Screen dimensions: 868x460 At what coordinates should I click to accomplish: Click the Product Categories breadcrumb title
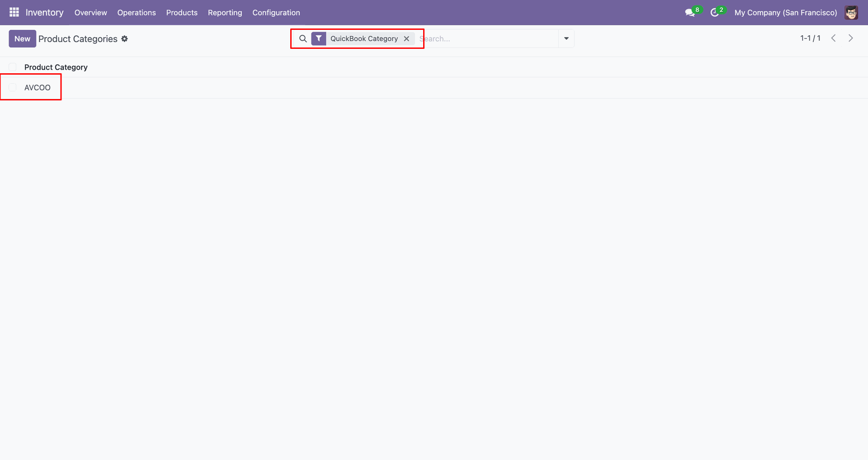(78, 39)
